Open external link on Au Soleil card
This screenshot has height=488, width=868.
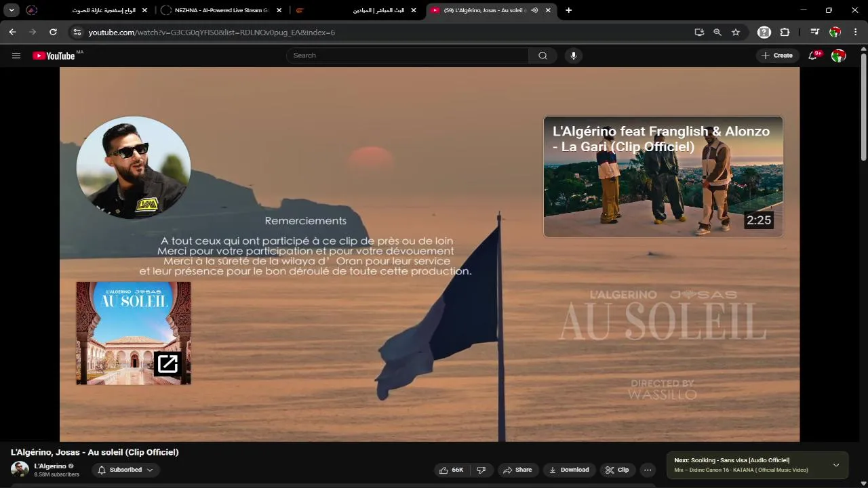167,364
